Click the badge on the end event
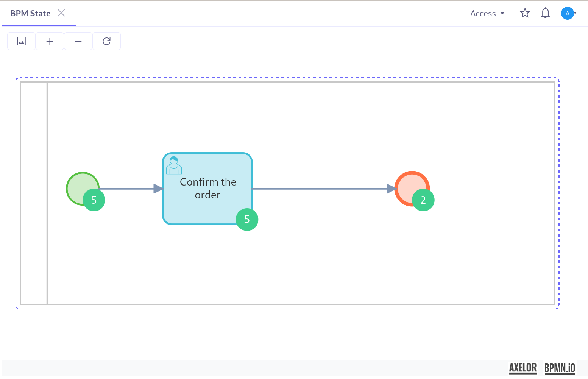 tap(423, 200)
